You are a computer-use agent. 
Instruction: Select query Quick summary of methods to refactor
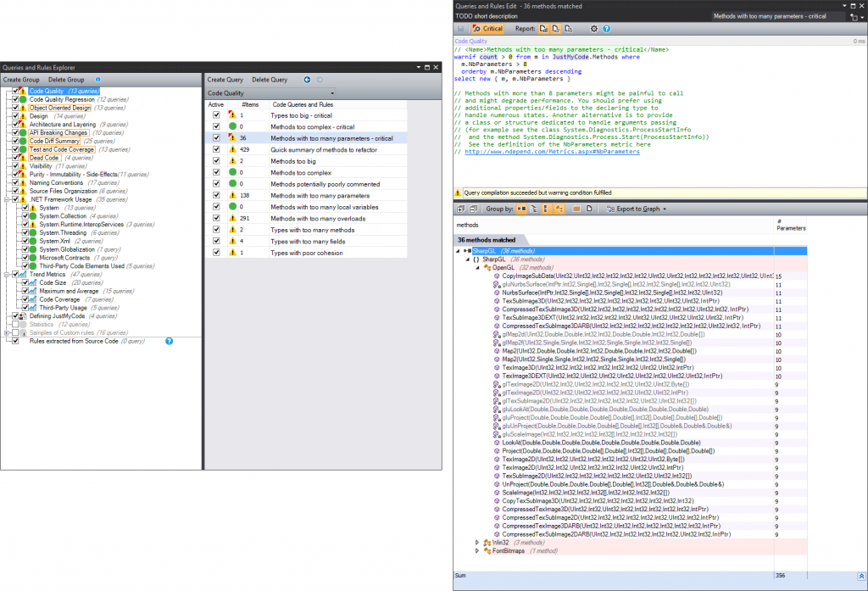[323, 149]
